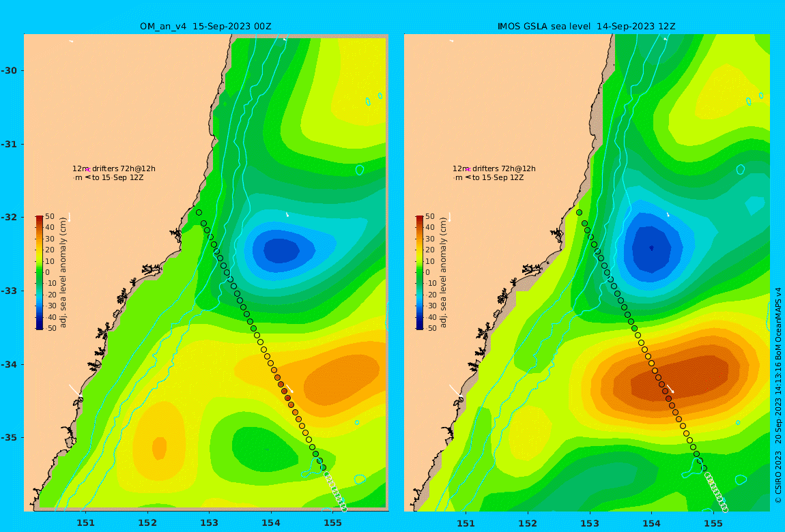The width and height of the screenshot is (785, 532).
Task: Click longitude label 154 under the left map
Action: [271, 524]
